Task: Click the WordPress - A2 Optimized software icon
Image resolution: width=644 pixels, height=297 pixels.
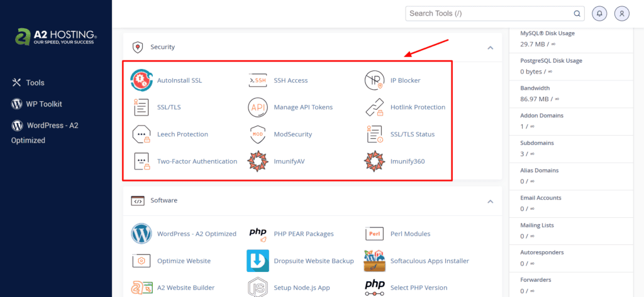Action: (x=142, y=234)
